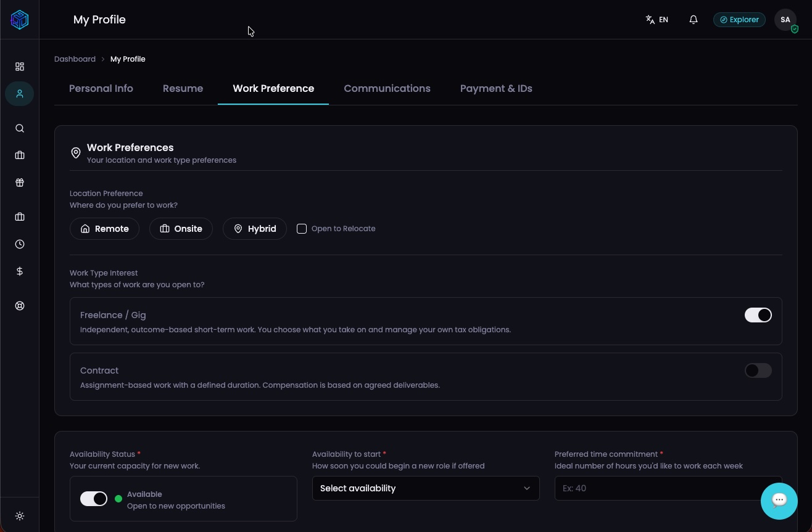Focus the Preferred time commitment field
The height and width of the screenshot is (532, 812).
click(x=668, y=488)
